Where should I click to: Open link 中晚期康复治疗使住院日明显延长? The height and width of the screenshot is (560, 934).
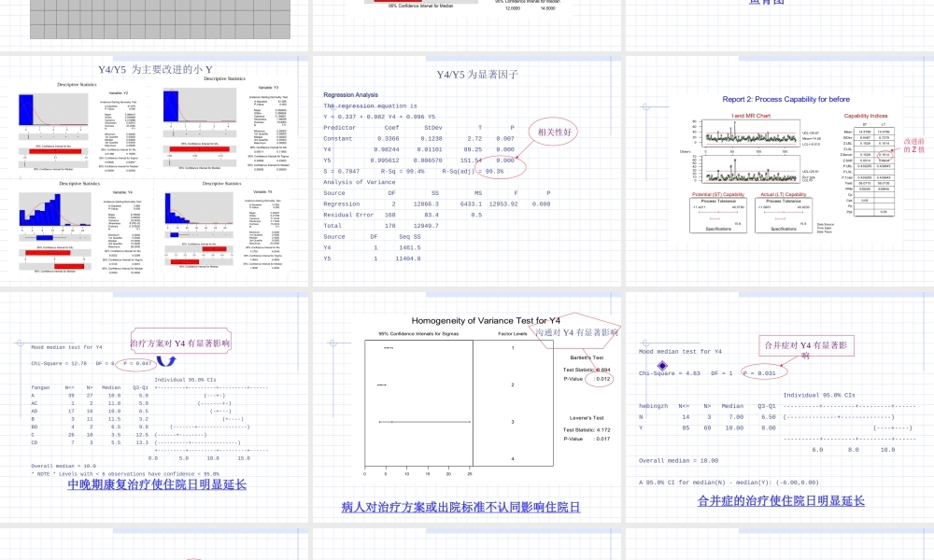coord(157,484)
